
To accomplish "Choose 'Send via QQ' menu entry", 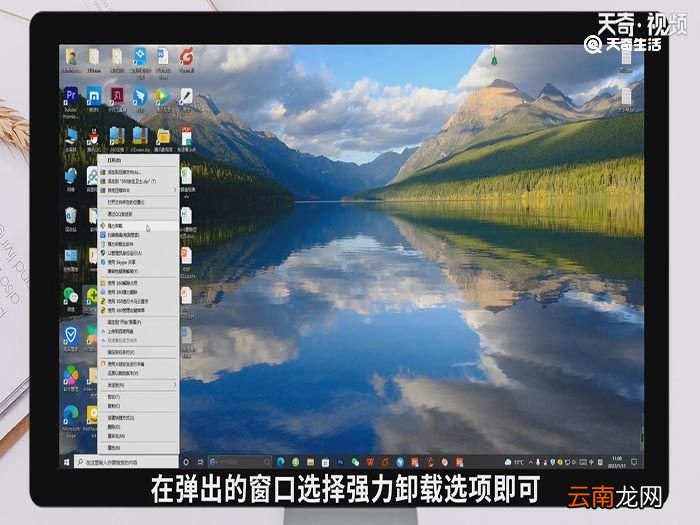I will (138, 214).
